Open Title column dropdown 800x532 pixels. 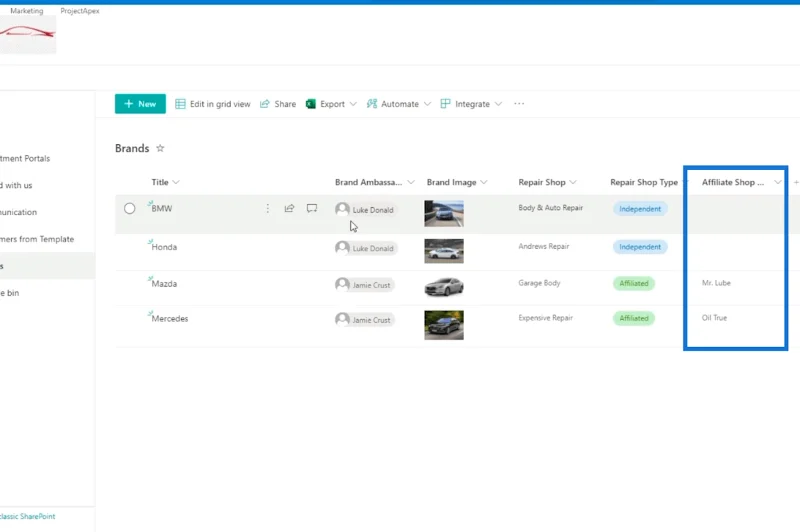tap(176, 183)
